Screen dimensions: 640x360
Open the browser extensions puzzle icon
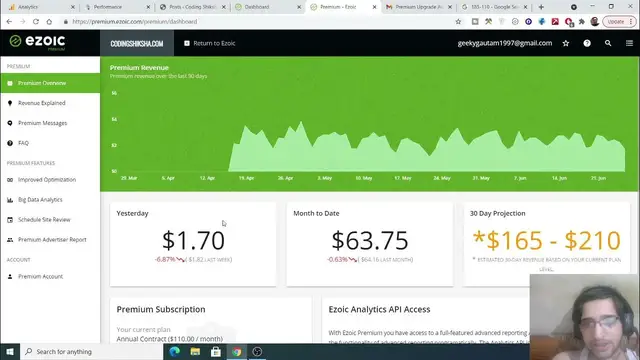pyautogui.click(x=582, y=21)
